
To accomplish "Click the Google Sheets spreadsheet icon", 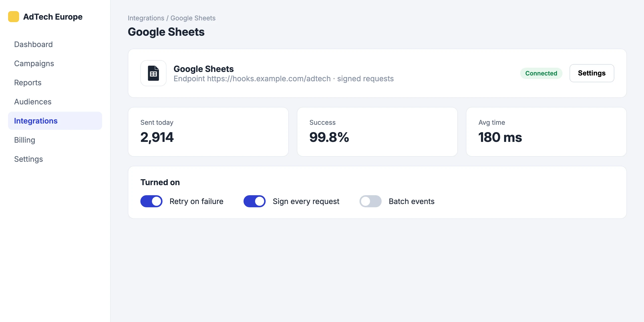I will 153,73.
